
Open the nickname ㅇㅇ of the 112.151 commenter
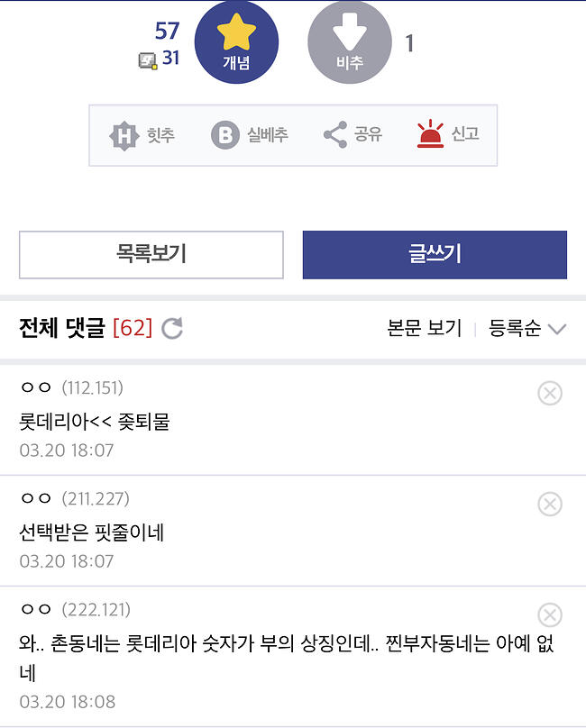click(36, 387)
